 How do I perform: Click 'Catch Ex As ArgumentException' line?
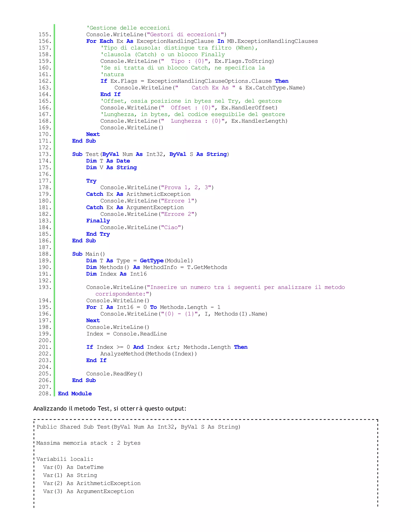pyautogui.click(x=135, y=208)
